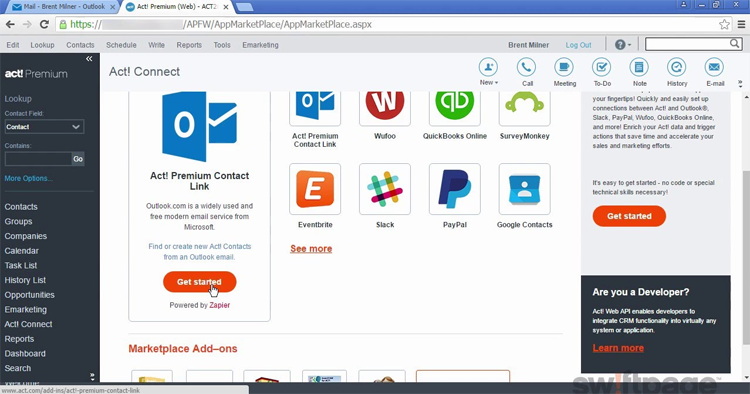Click the To-Do toolbar icon
Screen dimensions: 750x394
602,67
